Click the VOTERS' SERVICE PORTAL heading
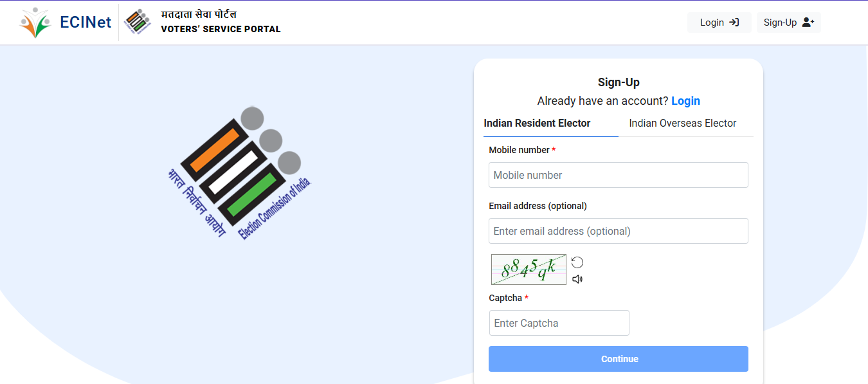868x384 pixels. 221,29
